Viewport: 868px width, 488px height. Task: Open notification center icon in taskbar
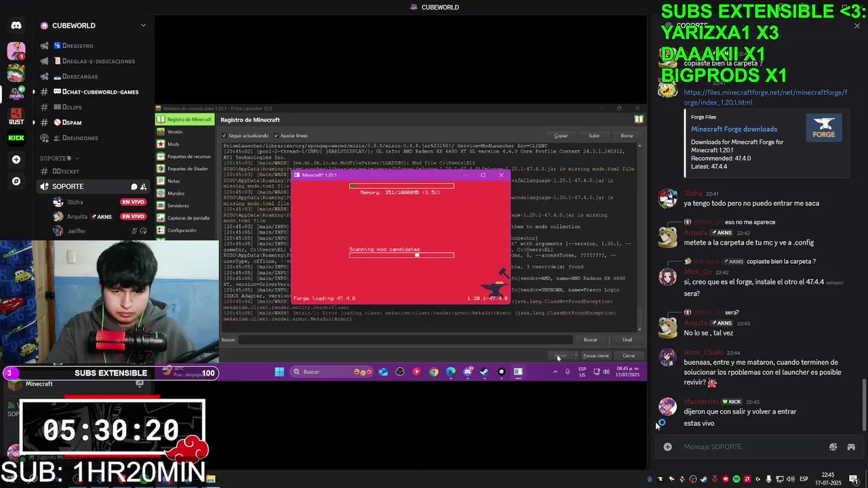tap(854, 479)
